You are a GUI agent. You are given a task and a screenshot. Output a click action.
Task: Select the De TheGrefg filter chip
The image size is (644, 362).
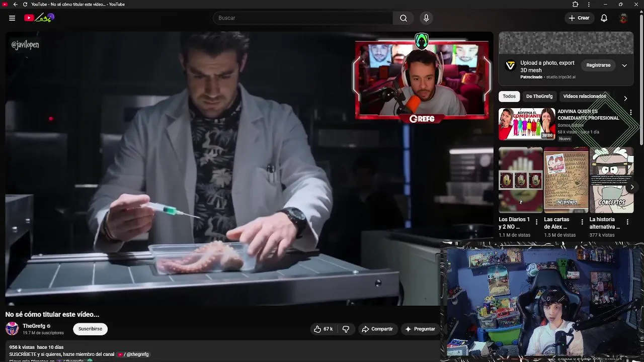pyautogui.click(x=539, y=96)
